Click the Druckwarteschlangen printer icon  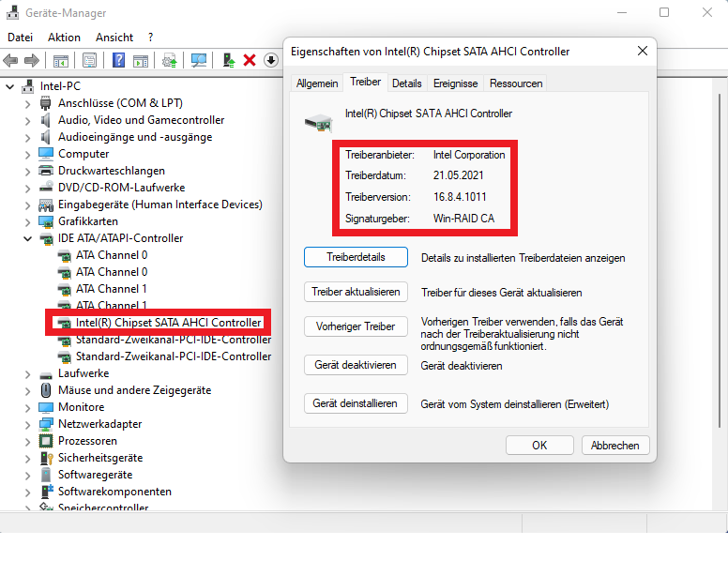(45, 171)
